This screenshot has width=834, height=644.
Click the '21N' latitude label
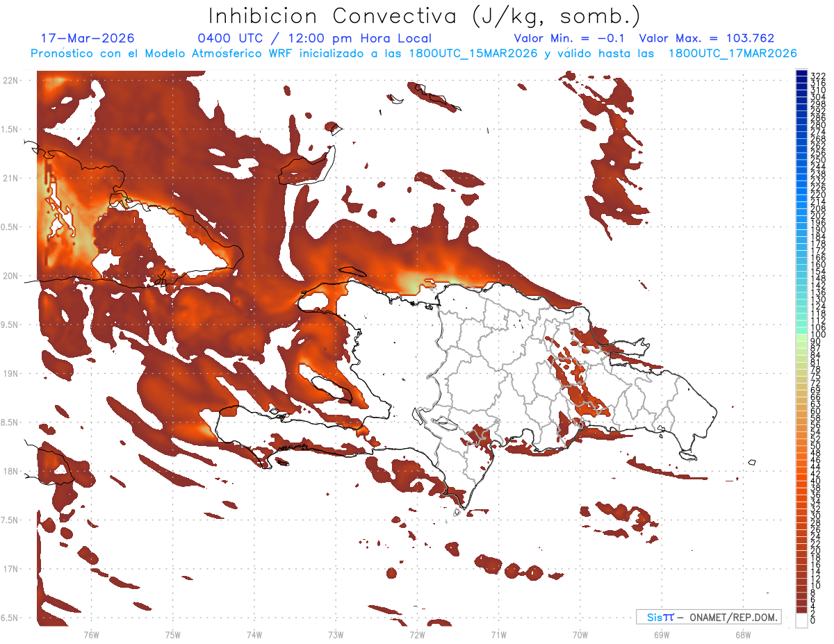tap(12, 179)
